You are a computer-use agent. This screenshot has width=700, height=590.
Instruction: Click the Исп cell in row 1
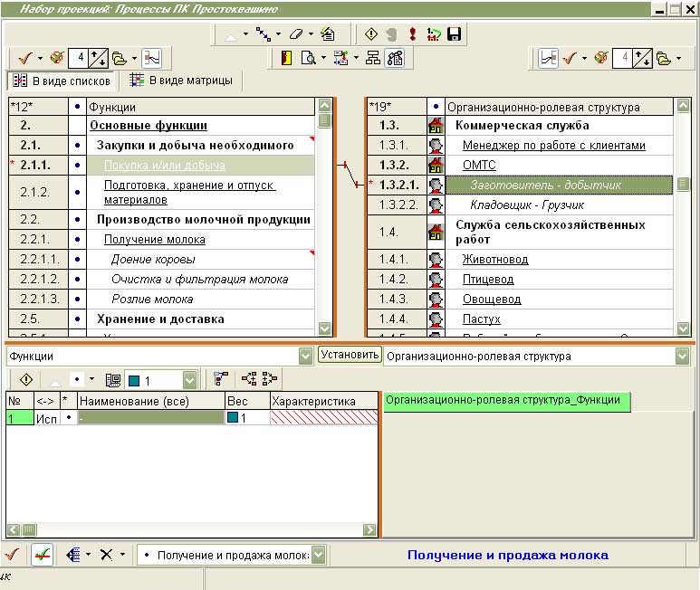pos(46,418)
